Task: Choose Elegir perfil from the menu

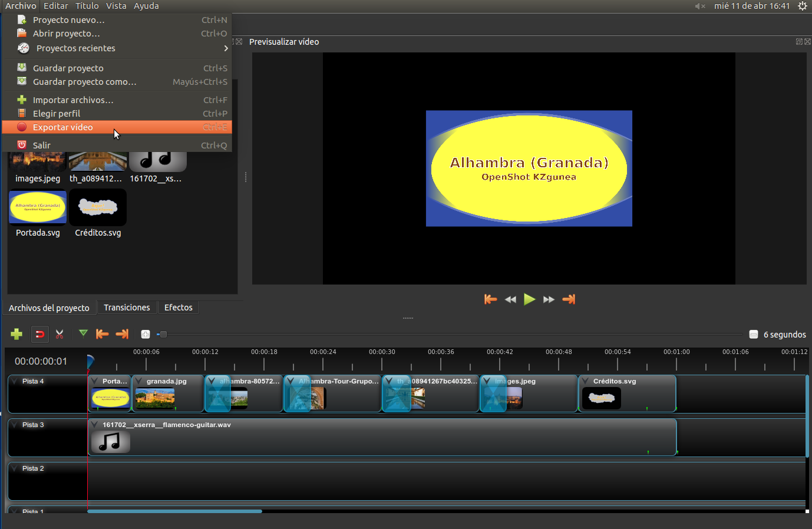Action: 117,114
